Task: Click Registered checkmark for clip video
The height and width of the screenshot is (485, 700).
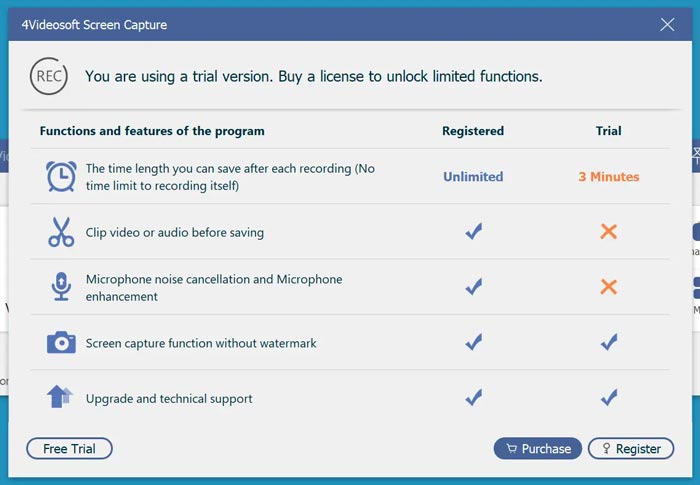Action: (x=473, y=232)
